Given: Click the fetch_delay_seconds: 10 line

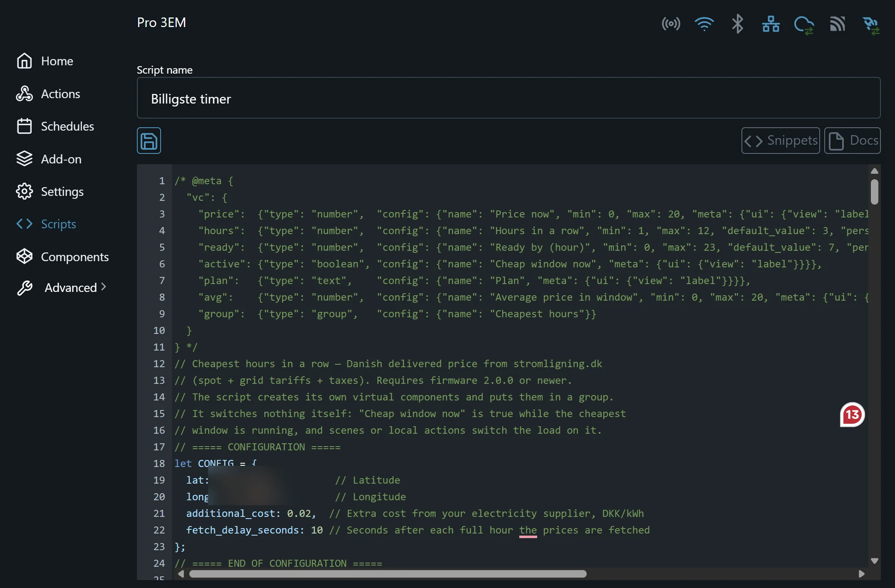Looking at the screenshot, I should (418, 530).
